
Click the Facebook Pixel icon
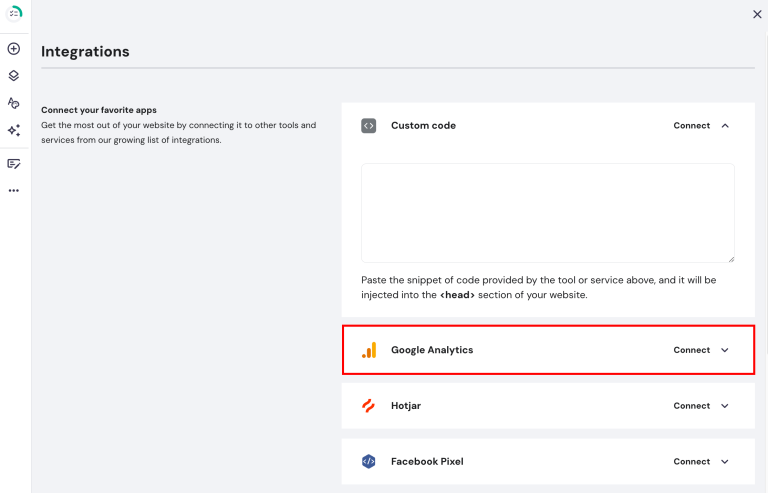coord(369,462)
